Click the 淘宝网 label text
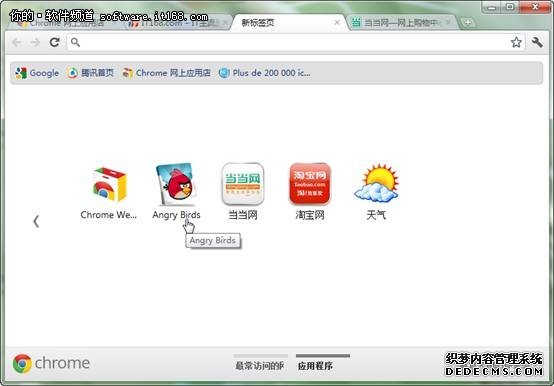Image resolution: width=554 pixels, height=386 pixels. (x=310, y=215)
